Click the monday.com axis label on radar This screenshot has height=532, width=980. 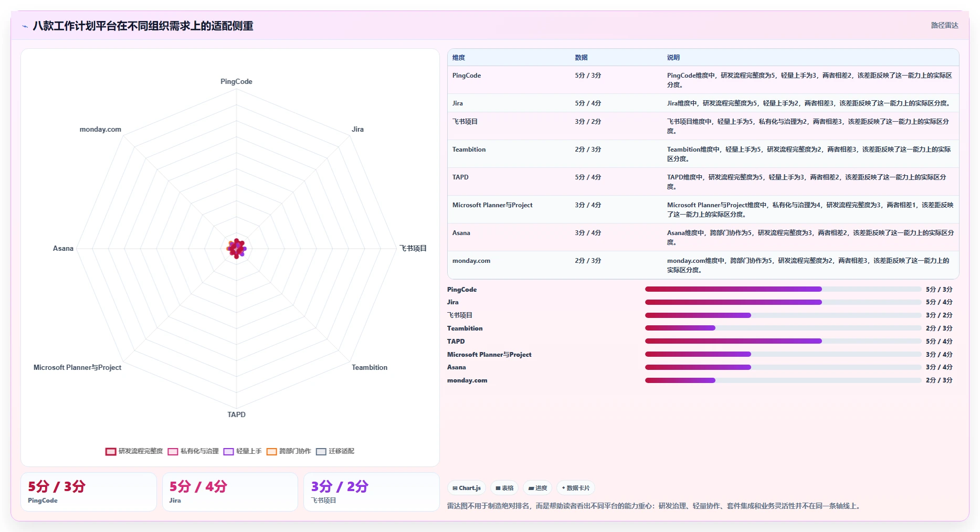[x=100, y=130]
